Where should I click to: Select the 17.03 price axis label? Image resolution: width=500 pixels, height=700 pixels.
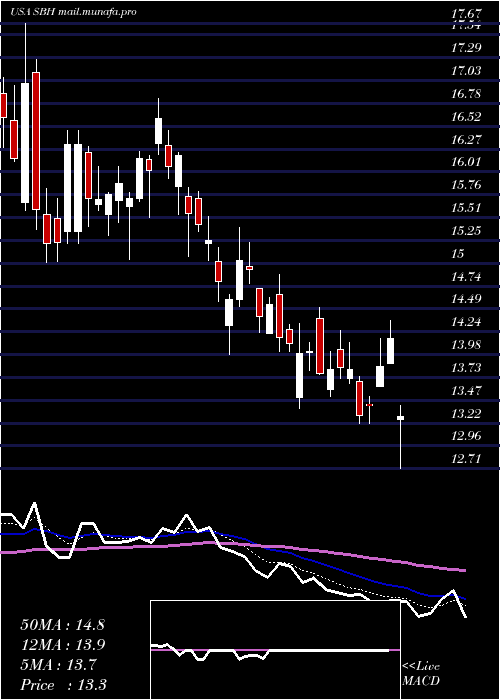(466, 71)
